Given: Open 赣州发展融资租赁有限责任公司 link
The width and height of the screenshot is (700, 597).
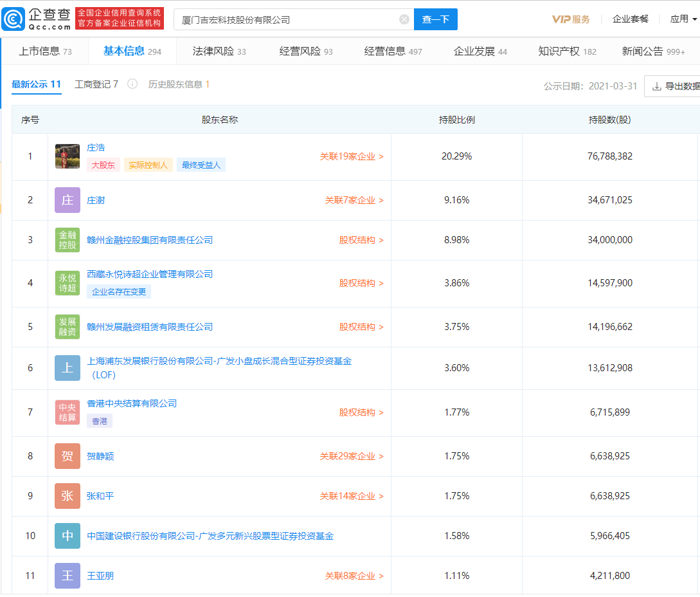Looking at the screenshot, I should click(150, 327).
